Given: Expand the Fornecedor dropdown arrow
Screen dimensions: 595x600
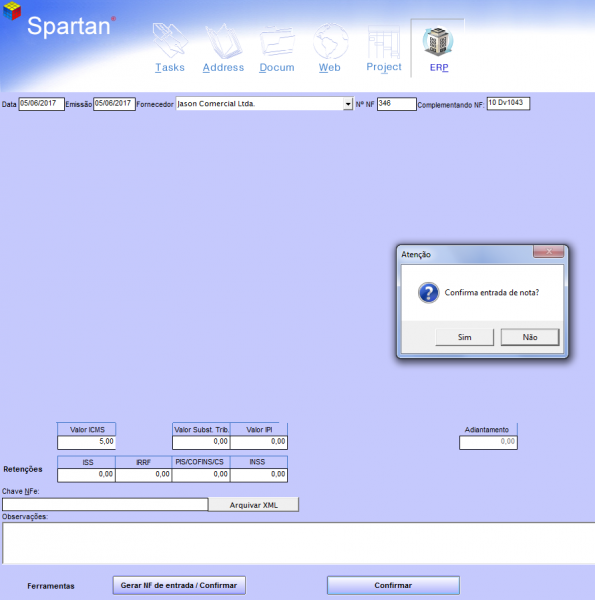Looking at the screenshot, I should [x=347, y=104].
